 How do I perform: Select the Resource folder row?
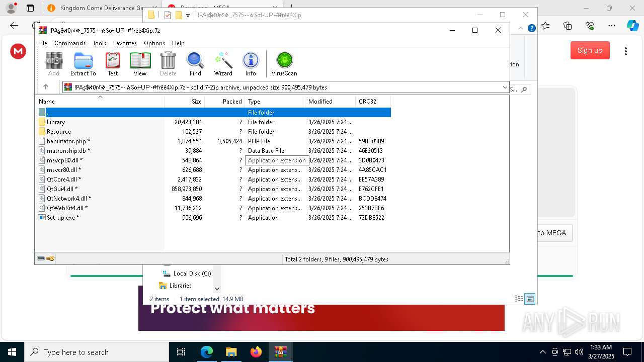pos(213,132)
